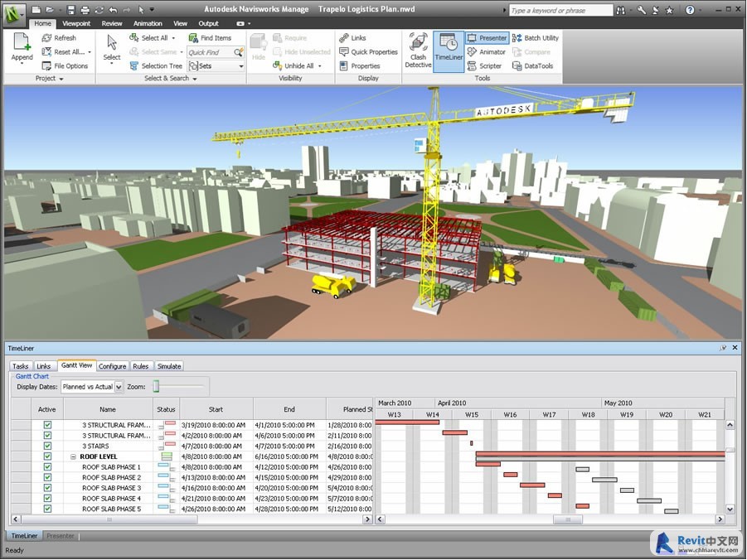The image size is (747, 560).
Task: Open the Sets dropdown list
Action: pyautogui.click(x=241, y=66)
